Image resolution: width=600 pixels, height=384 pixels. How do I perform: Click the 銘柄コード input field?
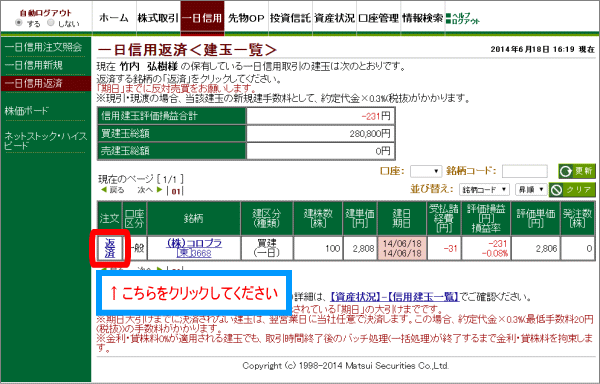pos(525,171)
